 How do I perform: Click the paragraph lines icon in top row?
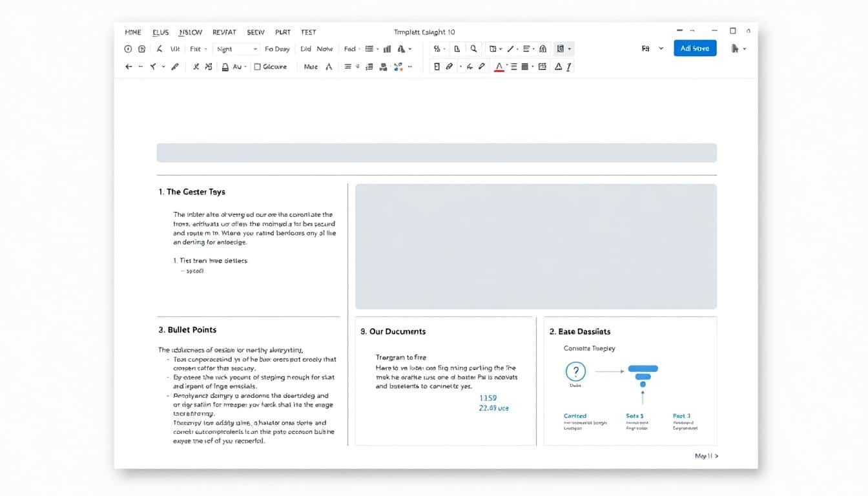[527, 49]
